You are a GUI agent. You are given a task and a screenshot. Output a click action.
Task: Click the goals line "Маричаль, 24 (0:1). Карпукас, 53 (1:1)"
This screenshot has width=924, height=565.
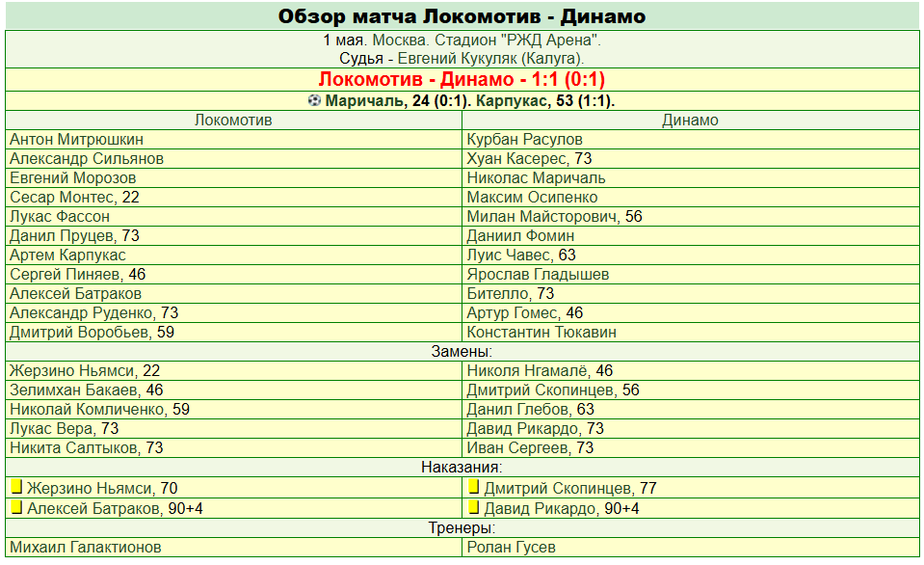coord(469,101)
